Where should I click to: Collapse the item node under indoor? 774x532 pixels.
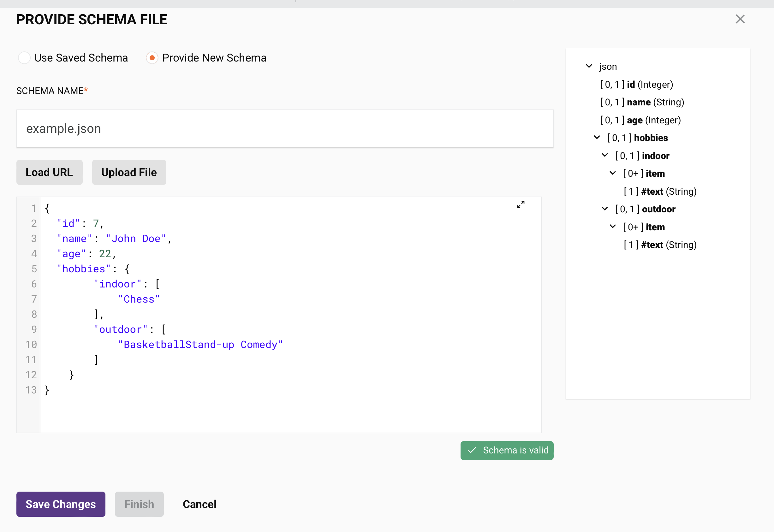click(x=613, y=173)
